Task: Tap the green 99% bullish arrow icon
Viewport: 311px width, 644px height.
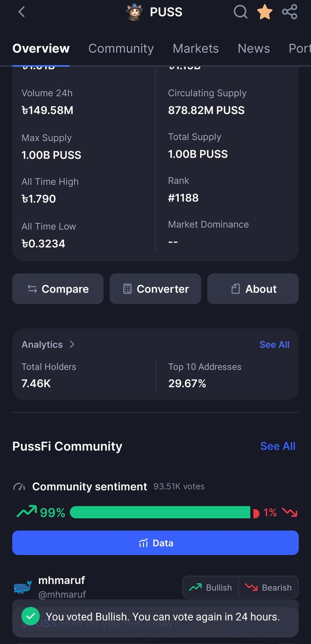Action: (x=26, y=511)
